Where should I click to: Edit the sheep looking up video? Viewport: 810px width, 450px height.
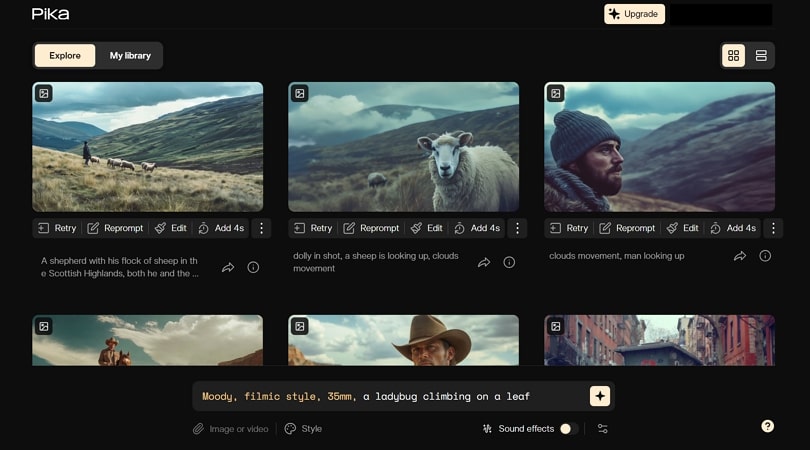[x=427, y=228]
